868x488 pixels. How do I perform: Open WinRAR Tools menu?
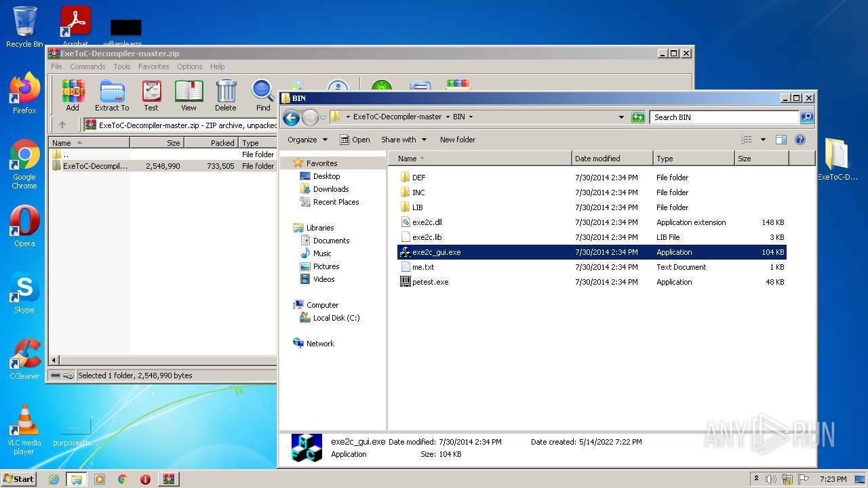point(122,66)
